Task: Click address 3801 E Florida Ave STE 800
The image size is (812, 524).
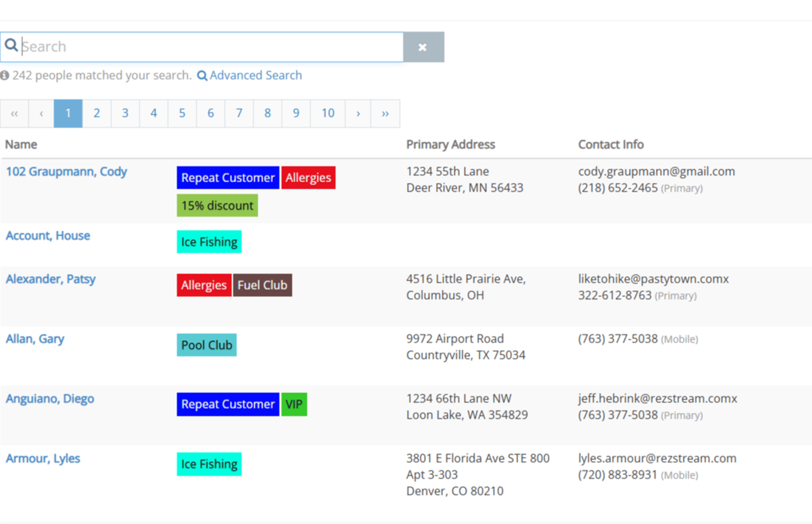Action: 478,458
